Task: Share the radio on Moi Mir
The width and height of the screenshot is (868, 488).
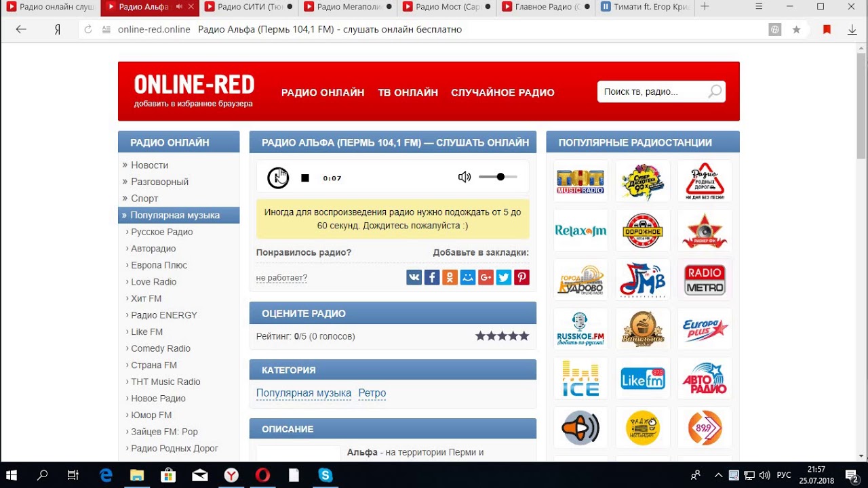Action: [x=468, y=277]
